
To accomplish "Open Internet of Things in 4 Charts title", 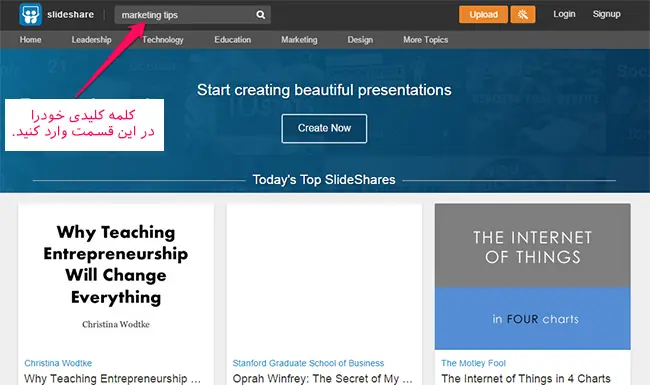I will tap(526, 378).
